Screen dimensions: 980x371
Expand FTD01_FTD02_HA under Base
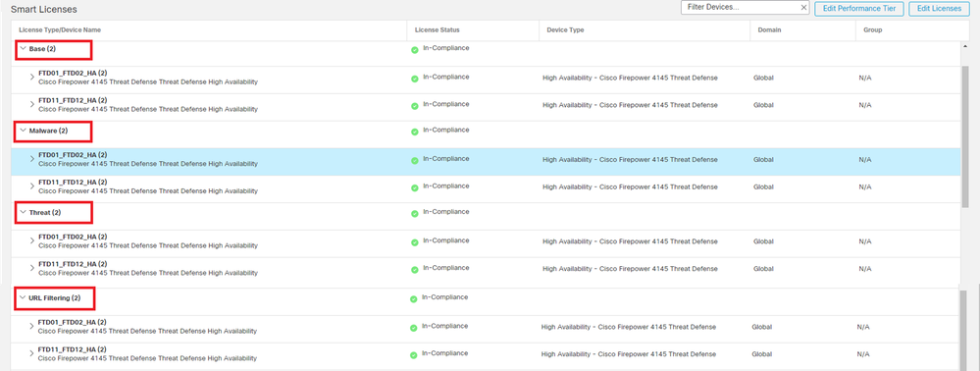click(32, 77)
